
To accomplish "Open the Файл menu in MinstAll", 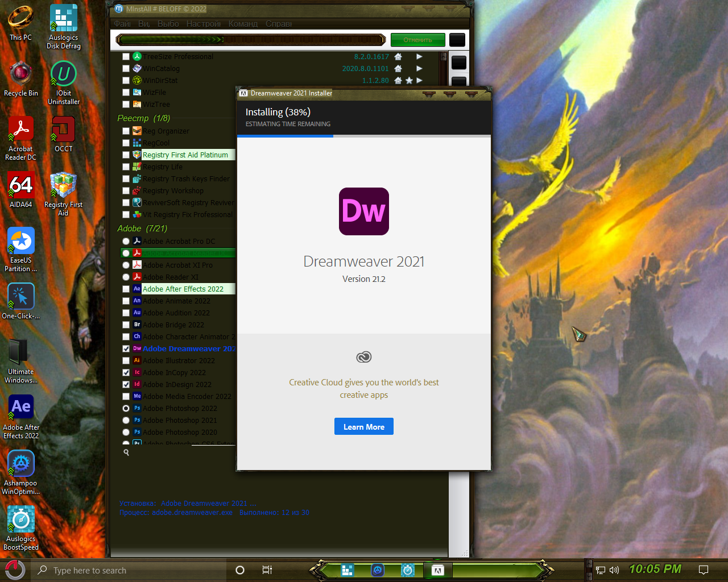I will coord(122,24).
